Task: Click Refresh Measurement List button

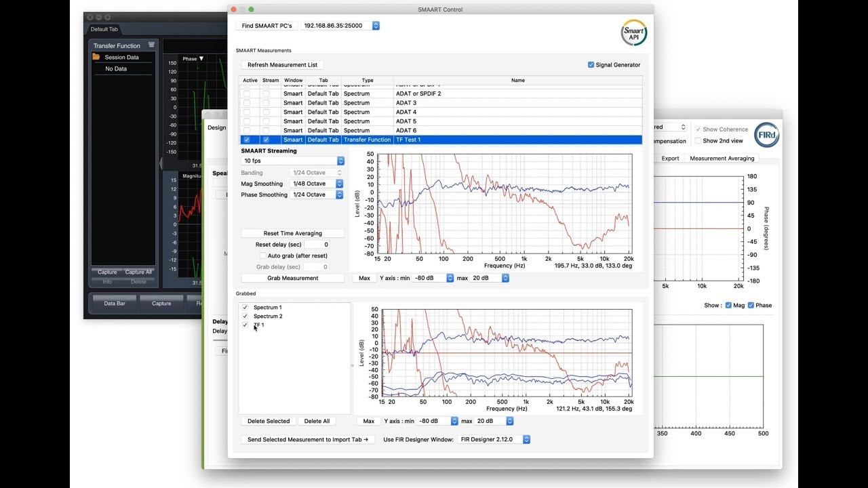Action: (x=282, y=65)
